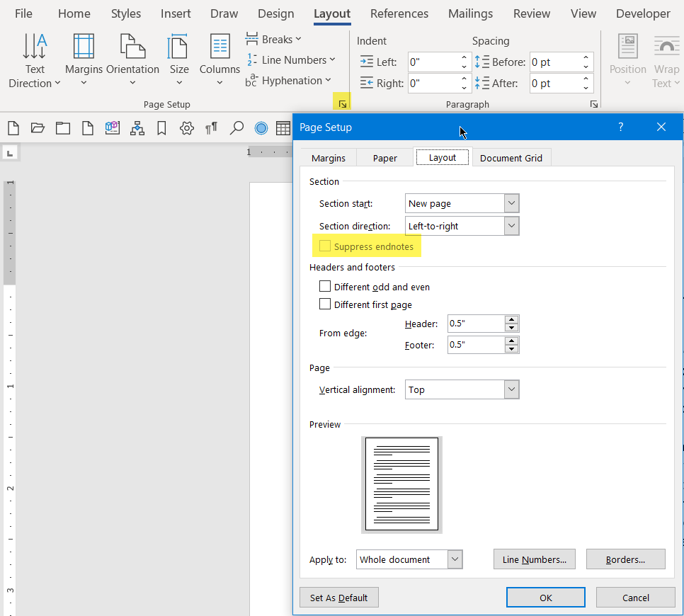Click the show paragraph marks icon
The image size is (684, 616).
tap(211, 128)
